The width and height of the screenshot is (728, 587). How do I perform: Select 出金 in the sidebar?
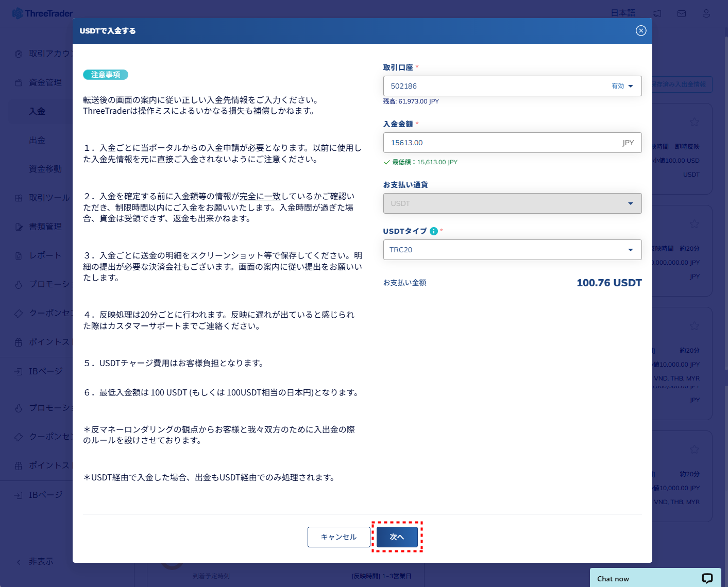click(37, 140)
